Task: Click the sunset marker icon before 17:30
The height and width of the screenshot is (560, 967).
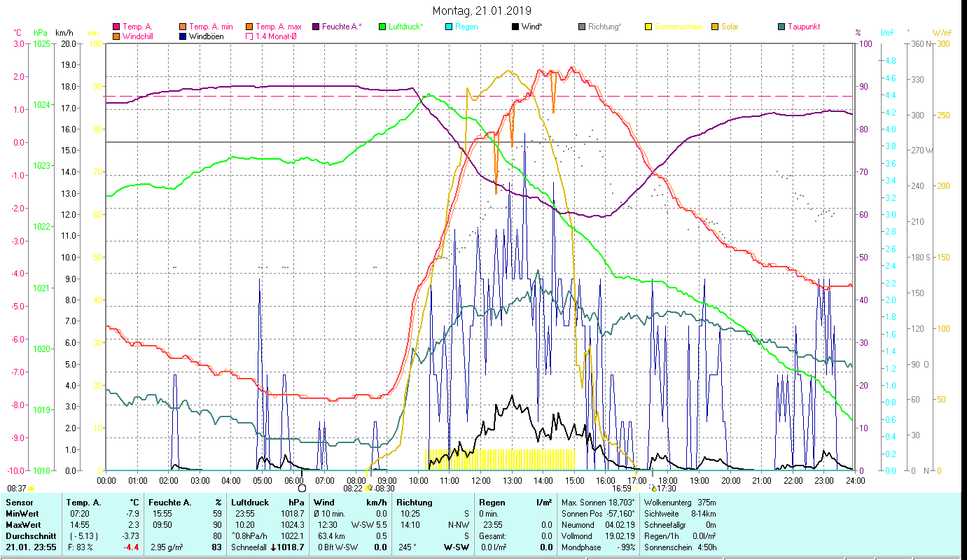Action: pyautogui.click(x=653, y=489)
